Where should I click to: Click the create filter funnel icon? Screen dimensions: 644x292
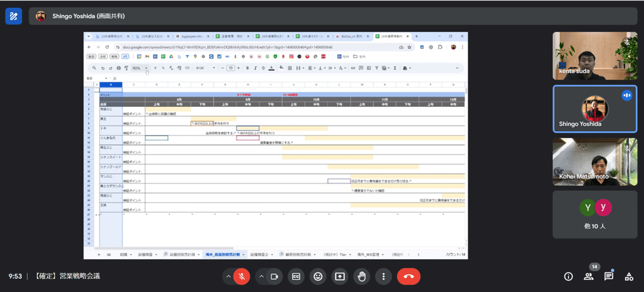pos(377,68)
